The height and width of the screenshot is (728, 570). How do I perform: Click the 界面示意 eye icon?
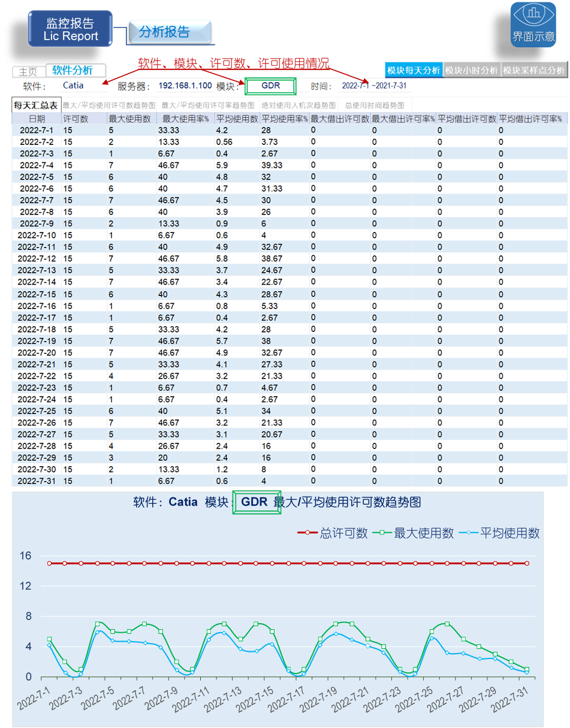coord(533,23)
